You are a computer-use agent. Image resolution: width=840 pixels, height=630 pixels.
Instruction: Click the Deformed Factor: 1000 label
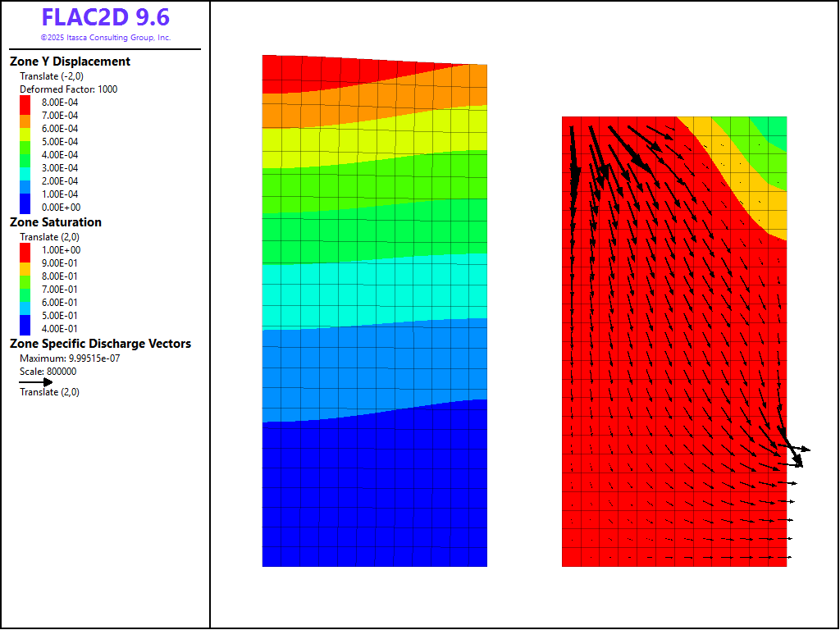tap(68, 89)
